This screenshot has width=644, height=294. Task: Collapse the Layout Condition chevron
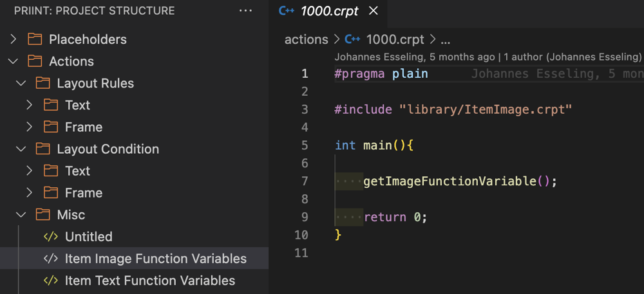[x=21, y=149]
